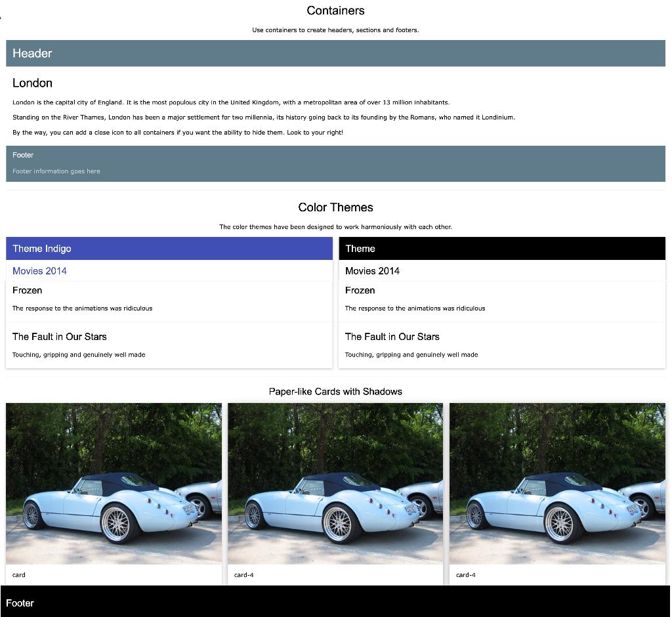Click The Fault in Our Stars in the black card
This screenshot has width=672, height=617.
392,336
